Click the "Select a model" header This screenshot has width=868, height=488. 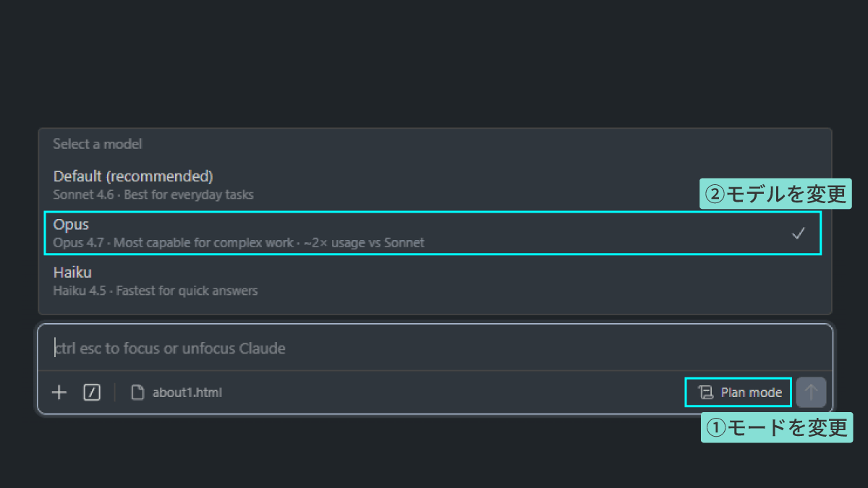click(98, 144)
